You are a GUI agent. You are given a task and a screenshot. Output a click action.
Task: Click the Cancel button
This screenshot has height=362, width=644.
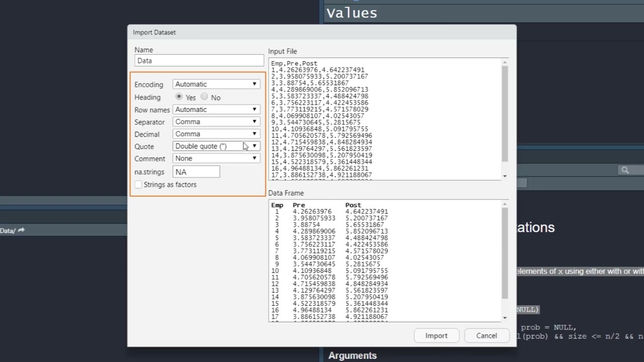tap(487, 335)
